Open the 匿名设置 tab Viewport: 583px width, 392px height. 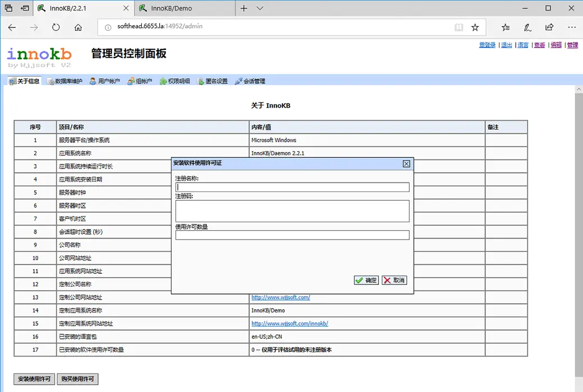click(212, 81)
